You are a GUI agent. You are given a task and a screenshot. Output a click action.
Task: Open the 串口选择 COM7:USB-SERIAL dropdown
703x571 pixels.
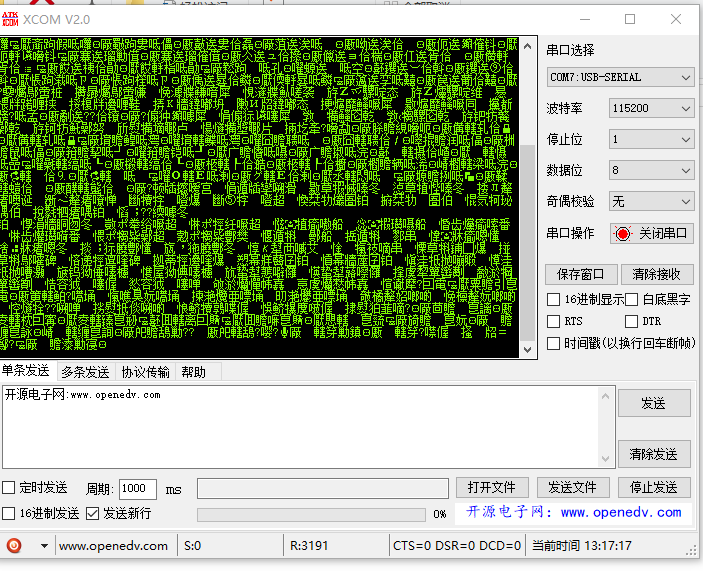click(621, 77)
